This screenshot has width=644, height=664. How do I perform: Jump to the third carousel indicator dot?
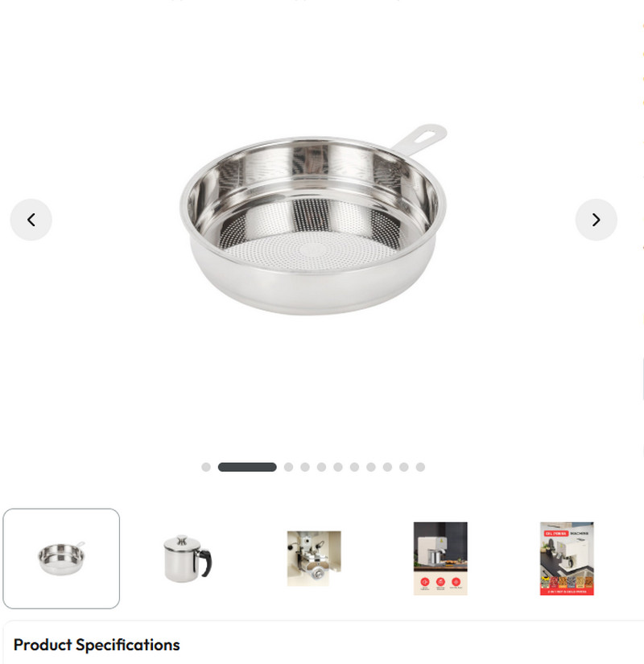(x=288, y=467)
